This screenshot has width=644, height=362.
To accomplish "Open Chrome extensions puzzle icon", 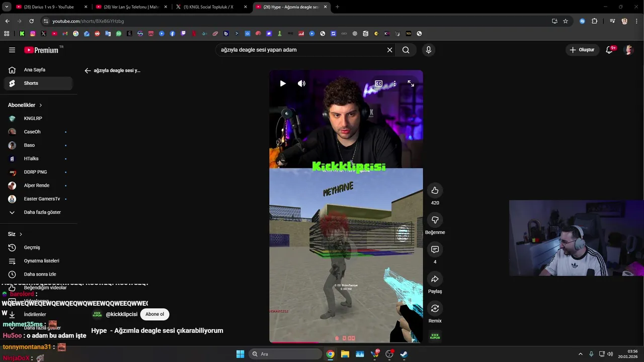I will click(594, 21).
